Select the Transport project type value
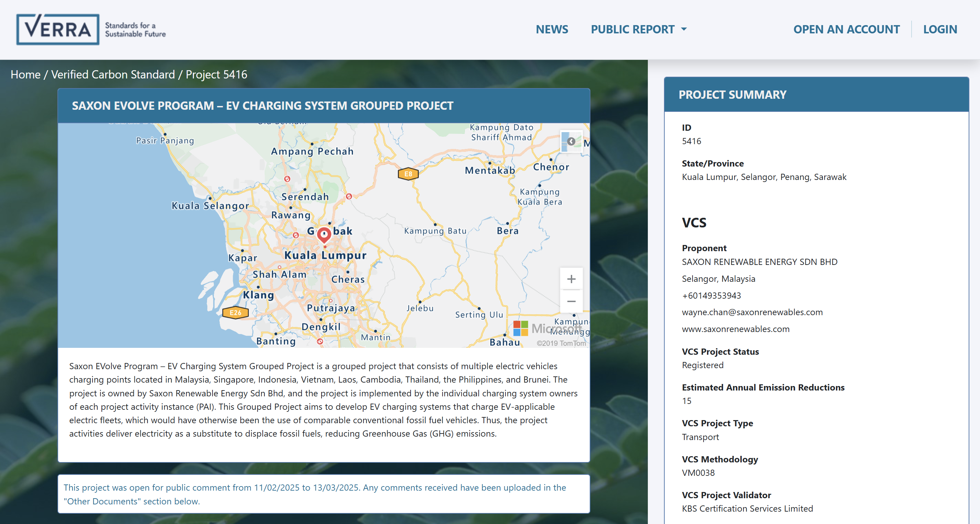The height and width of the screenshot is (524, 980). click(x=700, y=437)
